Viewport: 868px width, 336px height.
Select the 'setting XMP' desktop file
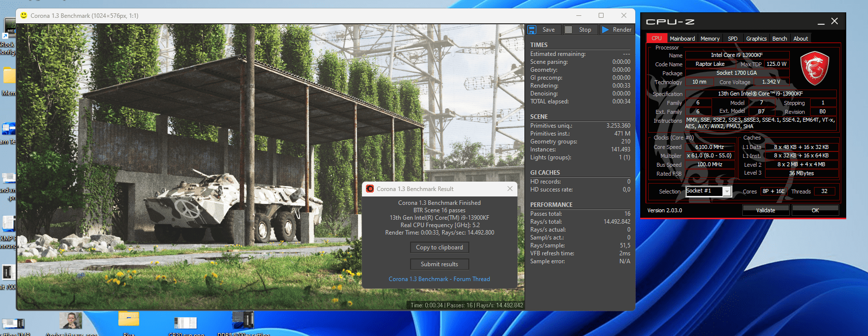(x=13, y=327)
